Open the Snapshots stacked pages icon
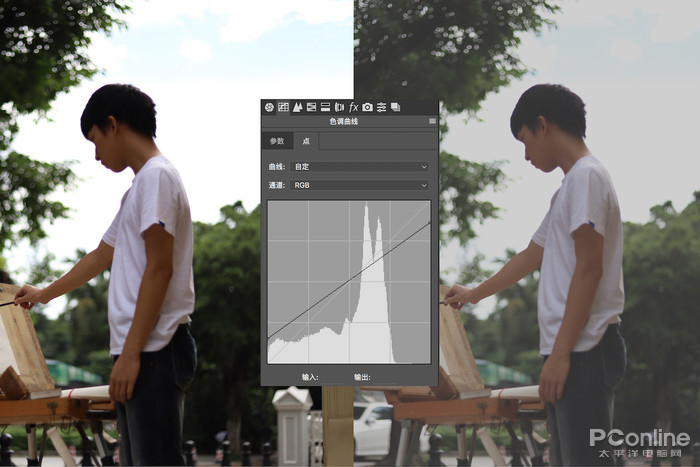 point(396,107)
